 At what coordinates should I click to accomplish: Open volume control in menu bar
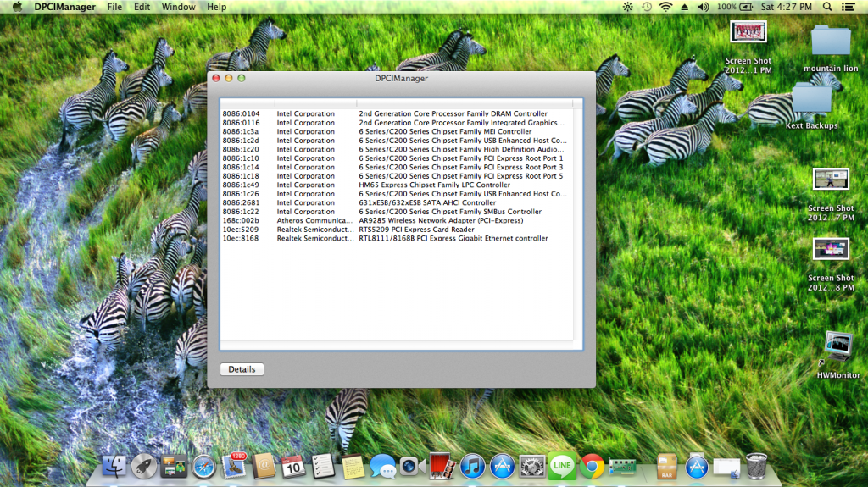[703, 7]
